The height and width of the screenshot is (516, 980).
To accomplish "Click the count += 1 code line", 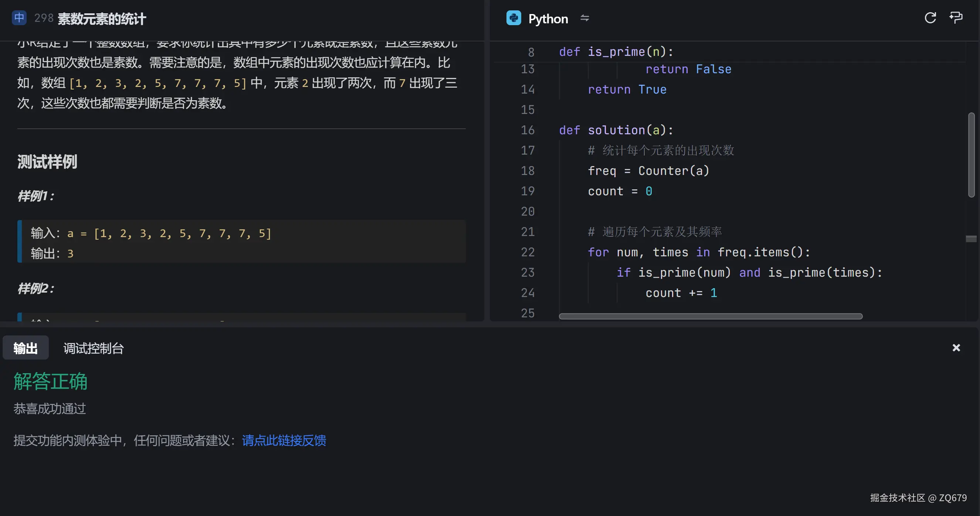I will [x=681, y=293].
